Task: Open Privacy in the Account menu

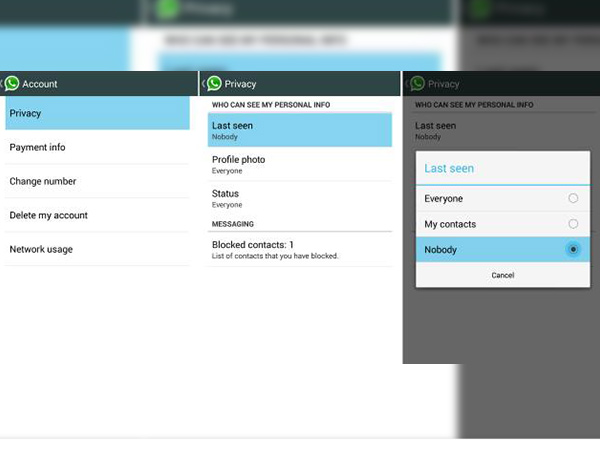Action: coord(96,114)
